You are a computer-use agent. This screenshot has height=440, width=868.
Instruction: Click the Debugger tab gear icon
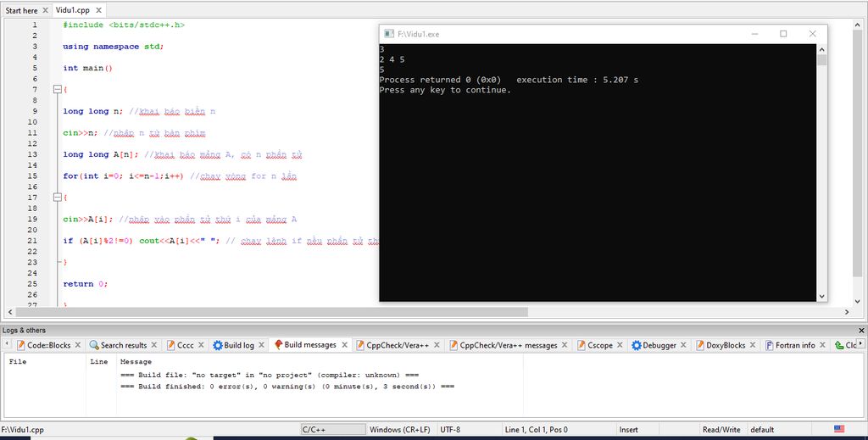(636, 345)
